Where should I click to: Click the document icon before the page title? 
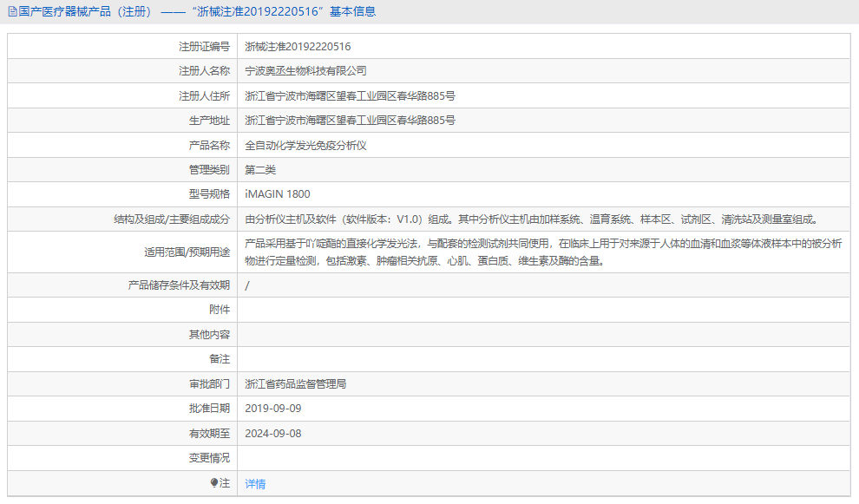[12, 11]
